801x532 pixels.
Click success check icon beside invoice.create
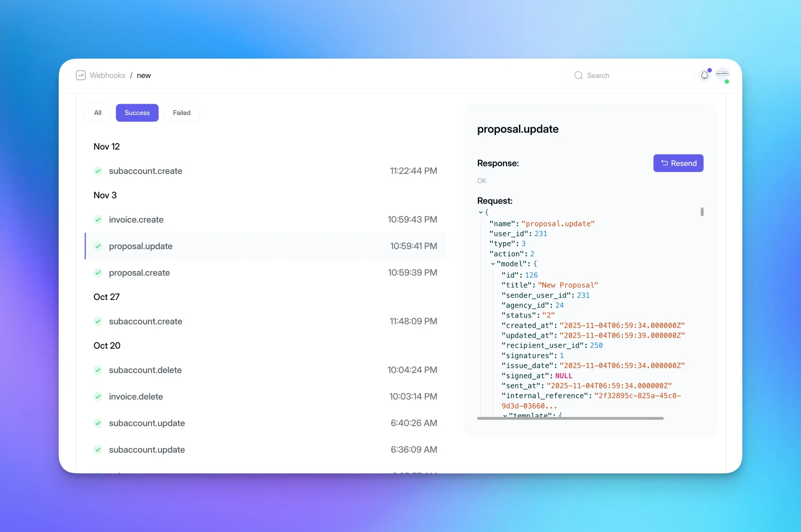pyautogui.click(x=98, y=219)
